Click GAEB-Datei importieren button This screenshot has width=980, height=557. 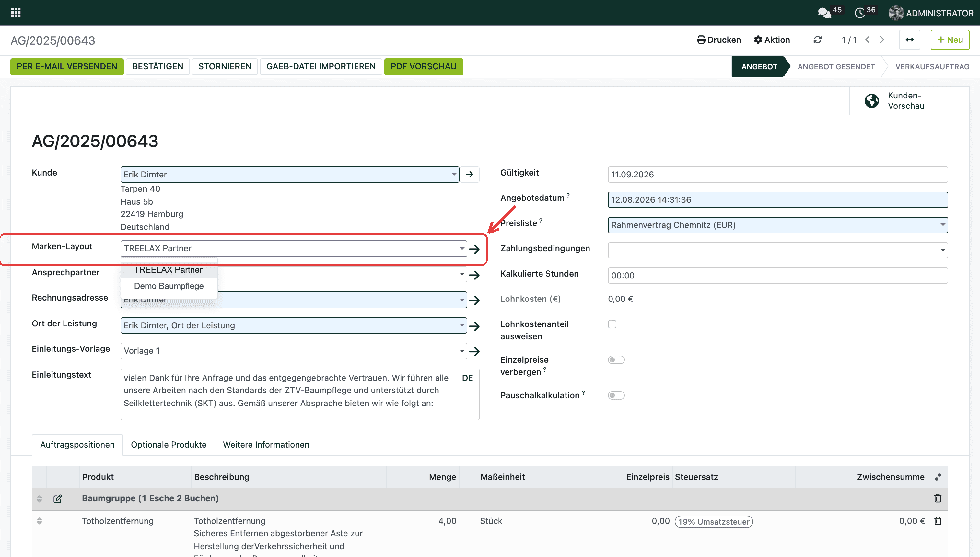tap(321, 67)
